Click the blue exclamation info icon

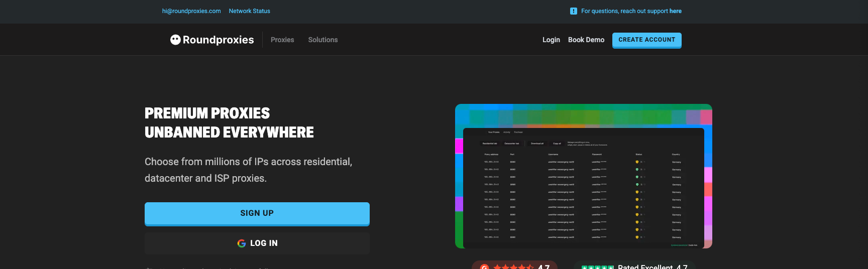point(574,11)
